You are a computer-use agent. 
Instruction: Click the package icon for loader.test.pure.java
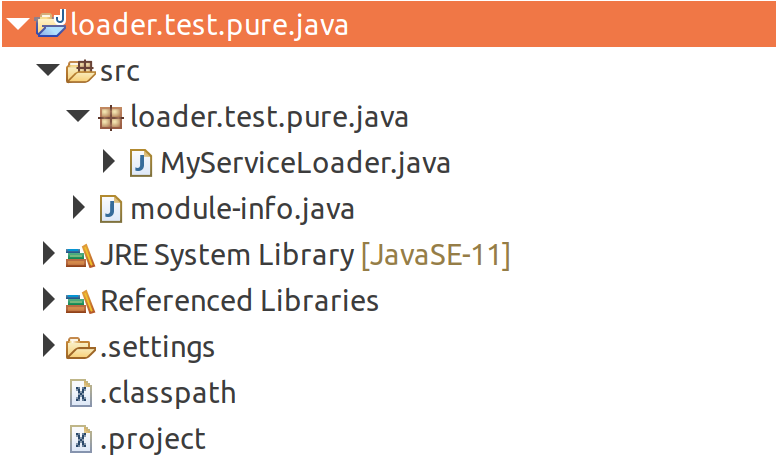[x=111, y=118]
